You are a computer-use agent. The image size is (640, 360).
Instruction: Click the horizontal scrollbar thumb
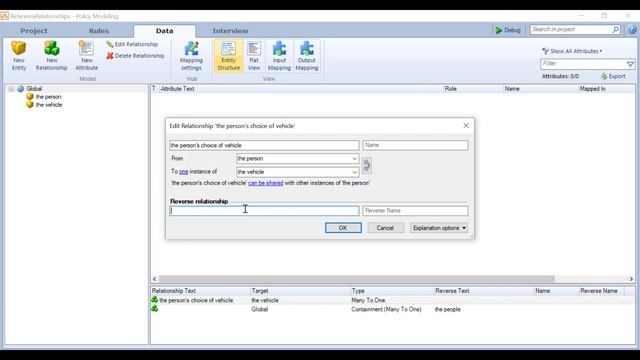[x=357, y=279]
